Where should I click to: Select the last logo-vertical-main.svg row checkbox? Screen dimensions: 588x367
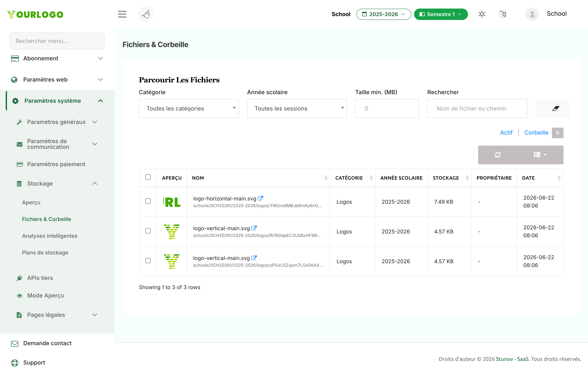(148, 260)
